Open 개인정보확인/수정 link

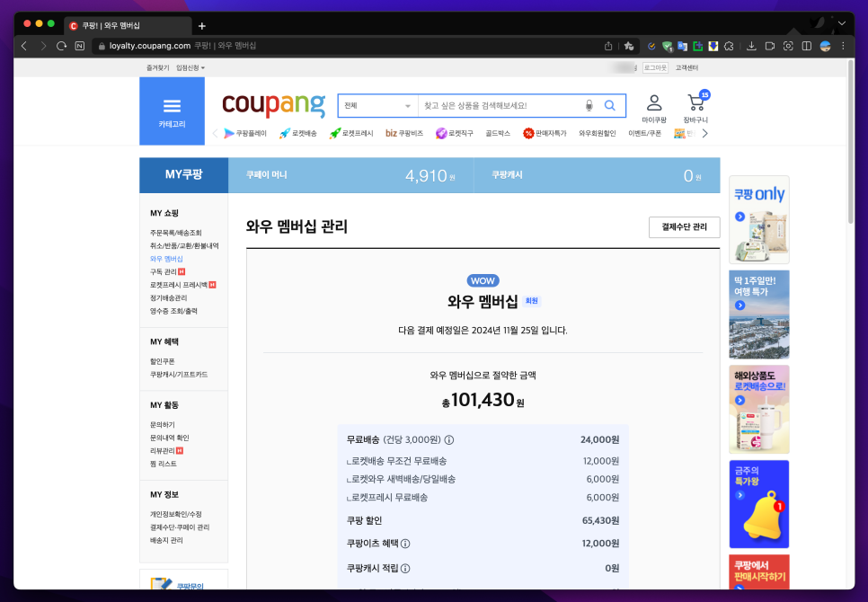pos(176,514)
